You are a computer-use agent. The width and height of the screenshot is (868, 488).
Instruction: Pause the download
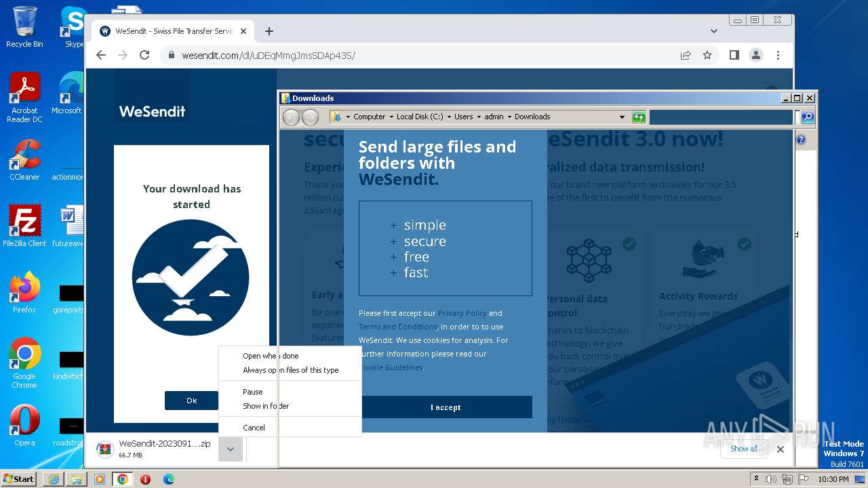tap(252, 392)
